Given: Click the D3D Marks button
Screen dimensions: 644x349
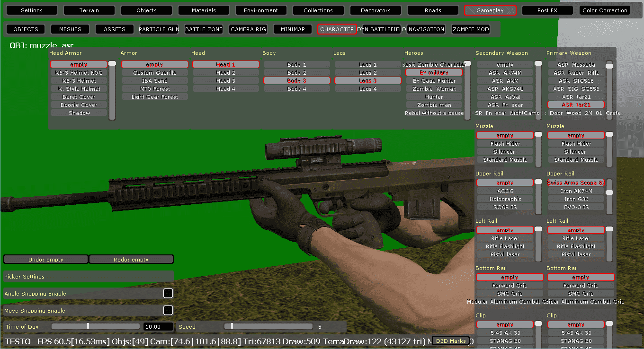Looking at the screenshot, I should [451, 340].
